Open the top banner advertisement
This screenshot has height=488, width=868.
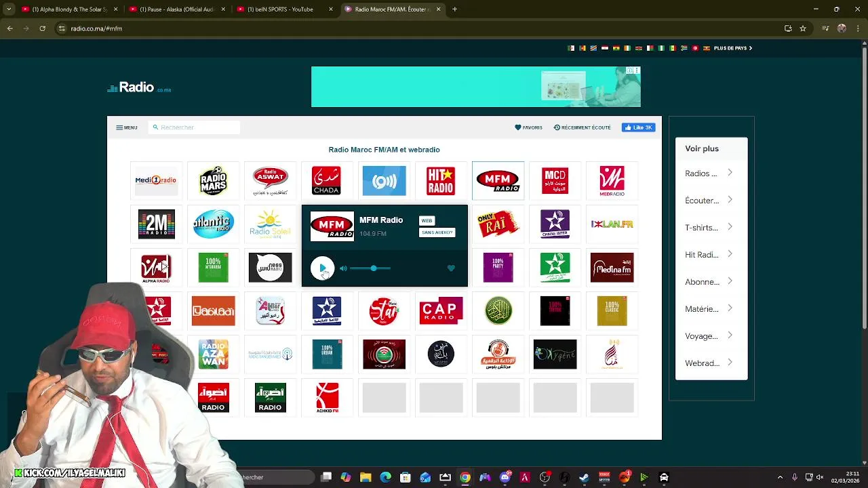coord(476,87)
